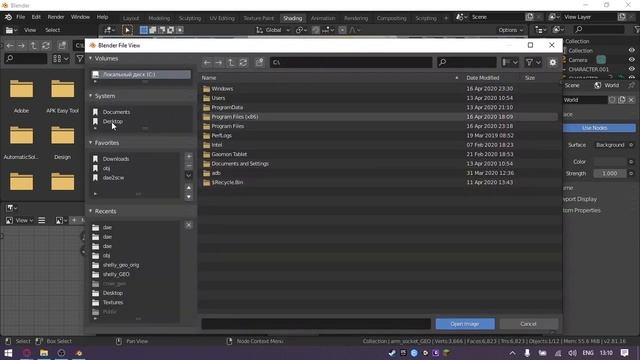The width and height of the screenshot is (640, 360).
Task: Open the Render menu
Action: (56, 17)
